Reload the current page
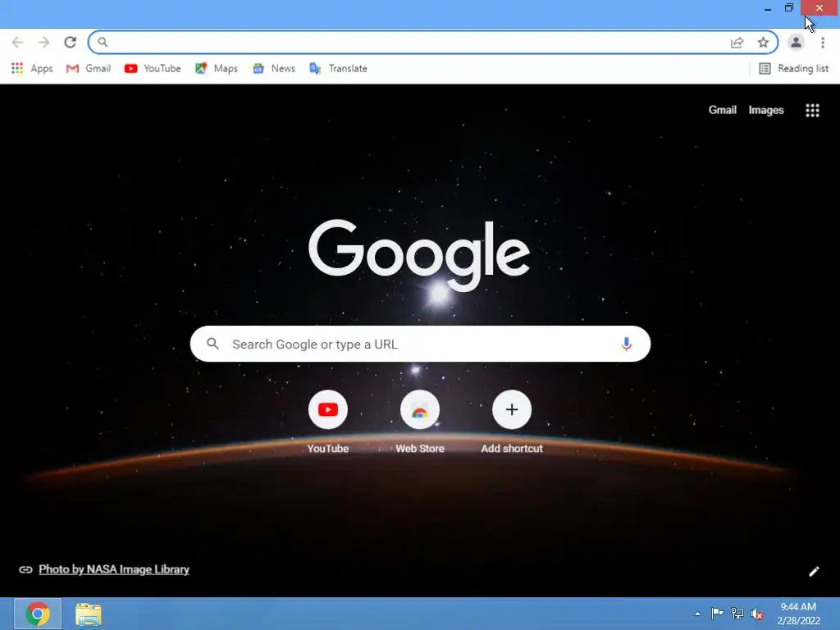 pos(71,43)
